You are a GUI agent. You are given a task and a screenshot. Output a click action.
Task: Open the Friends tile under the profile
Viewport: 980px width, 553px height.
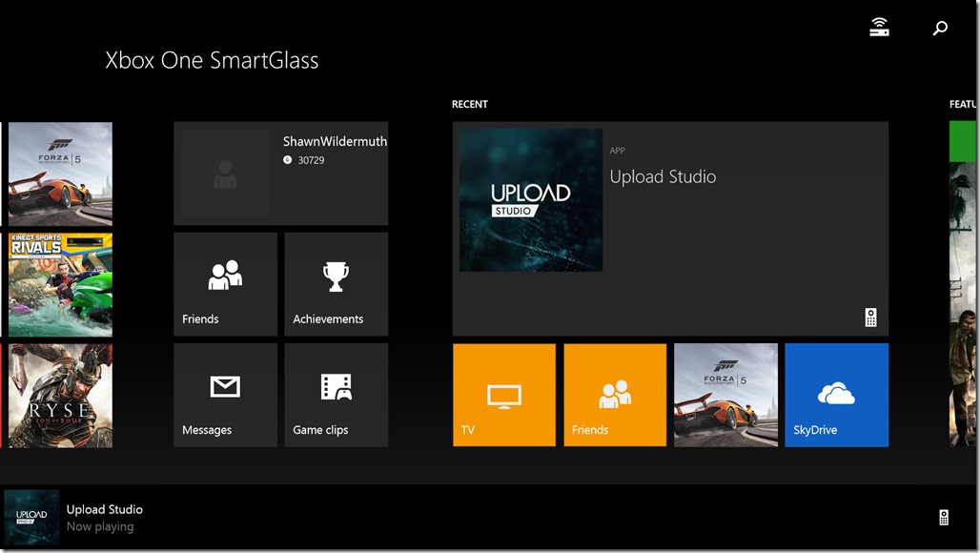[x=225, y=284]
